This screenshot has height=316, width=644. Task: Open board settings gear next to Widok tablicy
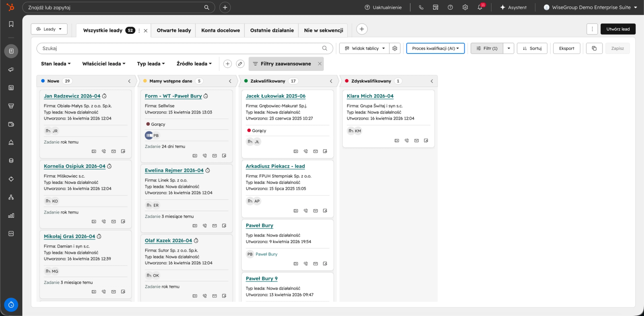tap(395, 48)
